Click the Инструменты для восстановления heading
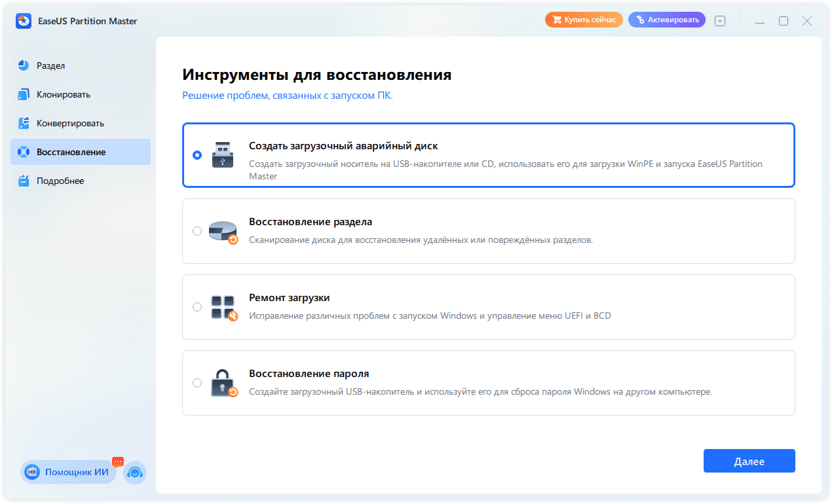832x504 pixels. pyautogui.click(x=317, y=75)
